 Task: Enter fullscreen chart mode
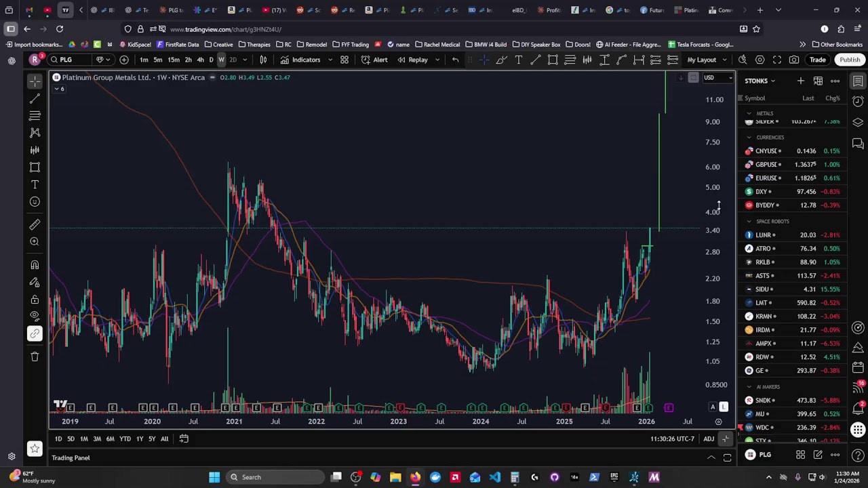777,60
